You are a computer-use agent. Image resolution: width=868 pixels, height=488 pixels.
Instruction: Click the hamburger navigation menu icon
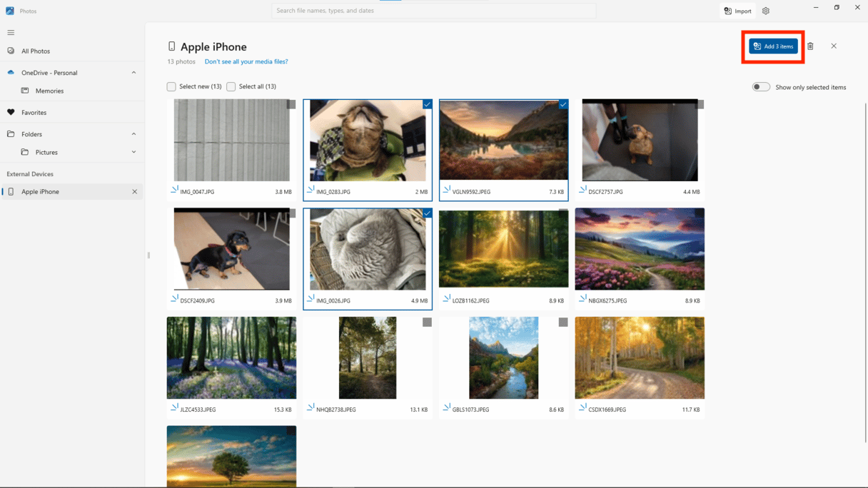[11, 33]
